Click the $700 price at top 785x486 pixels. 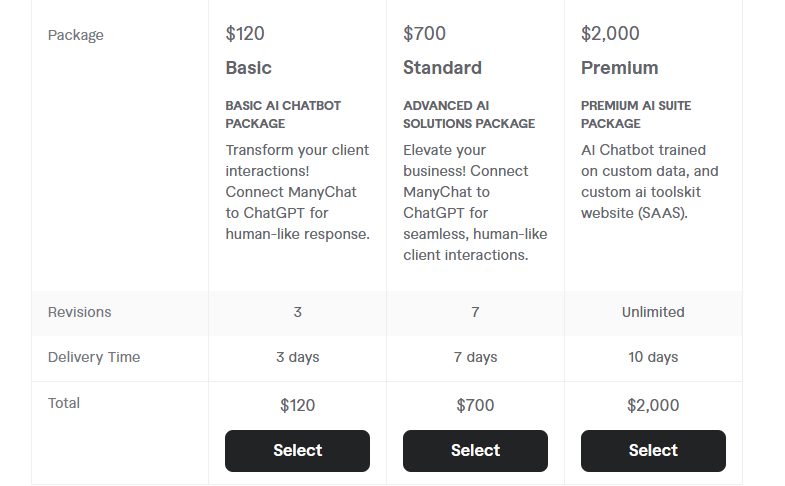(x=424, y=34)
